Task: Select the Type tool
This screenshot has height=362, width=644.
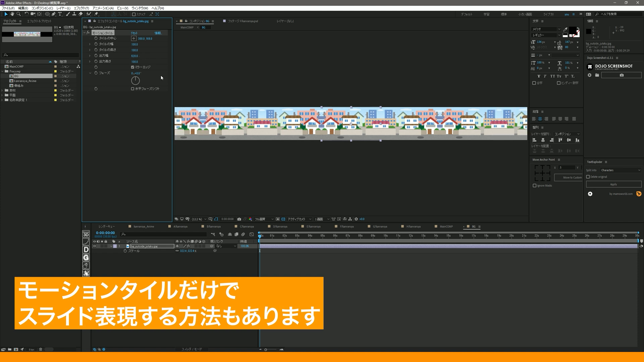Action: 60,14
